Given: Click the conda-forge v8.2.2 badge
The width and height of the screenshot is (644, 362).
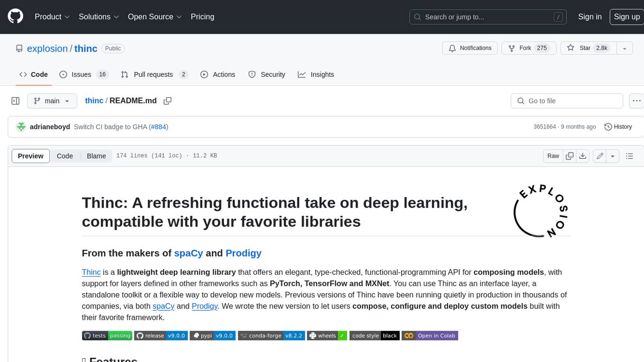Looking at the screenshot, I should click(x=271, y=335).
